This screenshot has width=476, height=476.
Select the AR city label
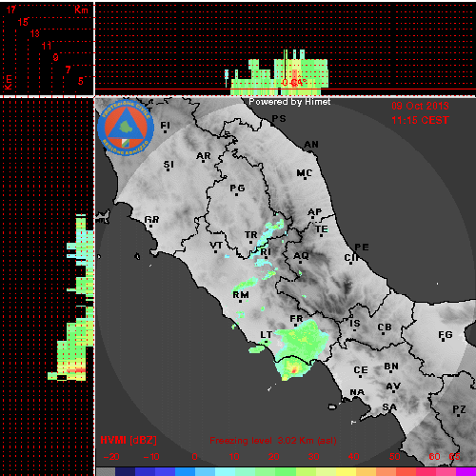(204, 156)
